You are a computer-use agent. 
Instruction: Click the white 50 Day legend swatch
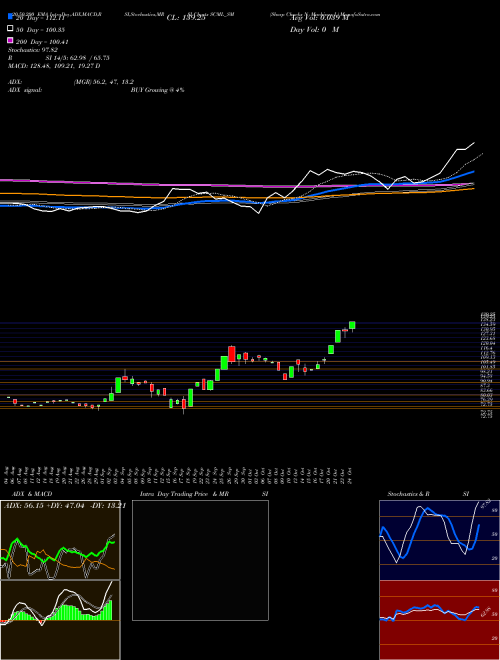10,29
